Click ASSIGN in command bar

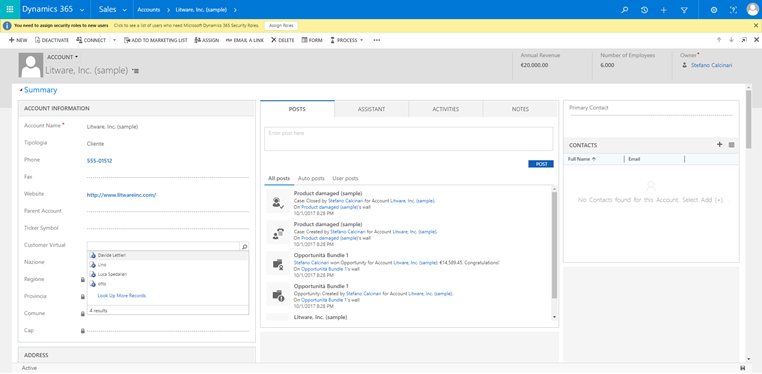click(207, 40)
